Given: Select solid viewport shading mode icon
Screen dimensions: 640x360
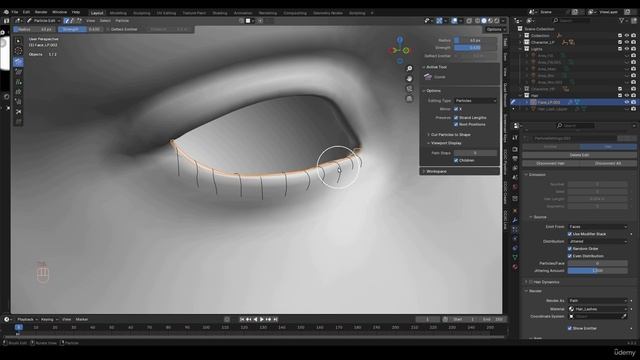Looking at the screenshot, I should (x=484, y=20).
